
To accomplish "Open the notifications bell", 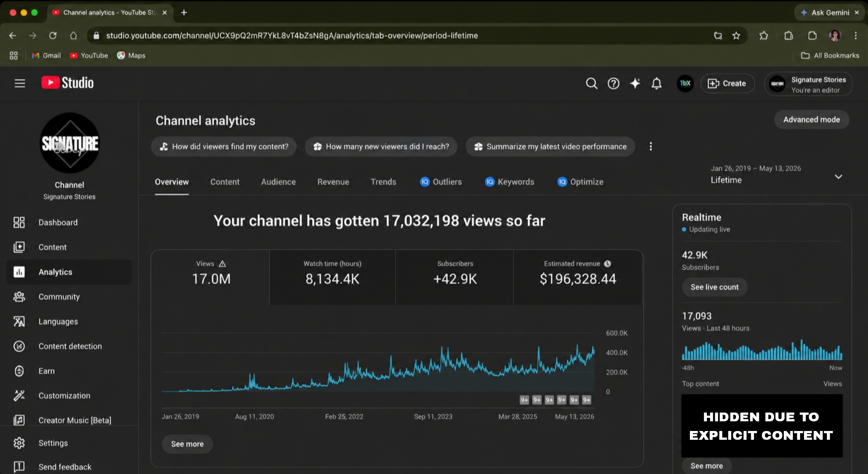I will coord(656,83).
